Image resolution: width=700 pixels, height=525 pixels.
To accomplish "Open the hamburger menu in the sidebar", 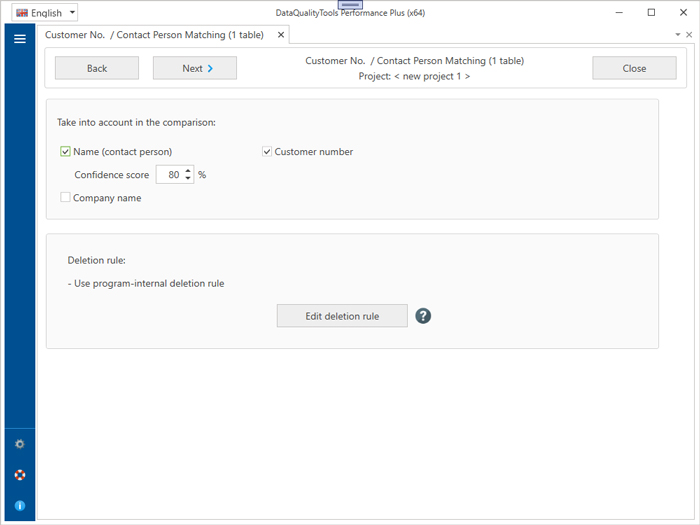I will (19, 39).
